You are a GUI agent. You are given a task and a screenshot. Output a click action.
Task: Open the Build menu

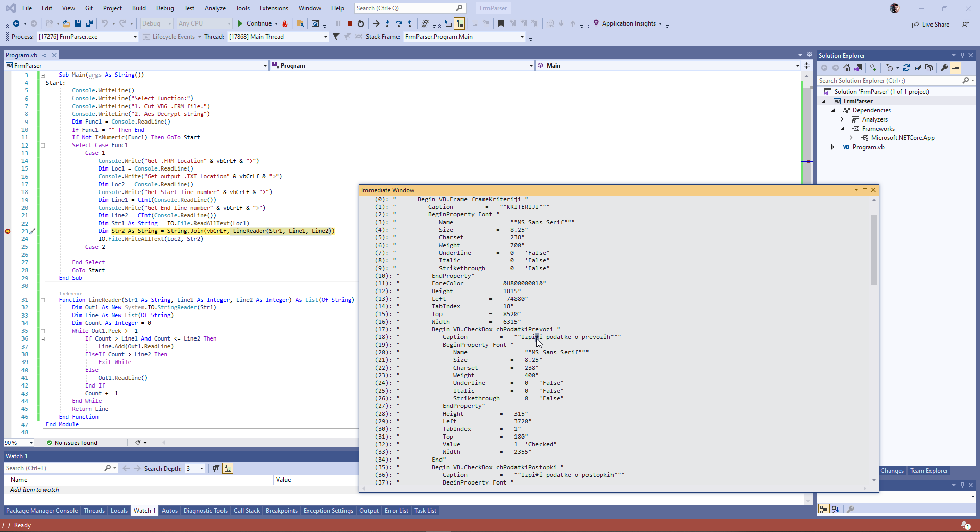pyautogui.click(x=139, y=8)
